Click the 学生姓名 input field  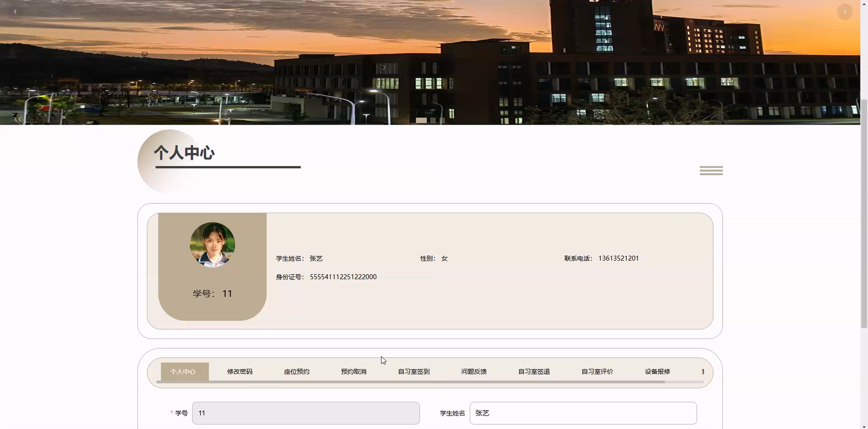pyautogui.click(x=583, y=413)
